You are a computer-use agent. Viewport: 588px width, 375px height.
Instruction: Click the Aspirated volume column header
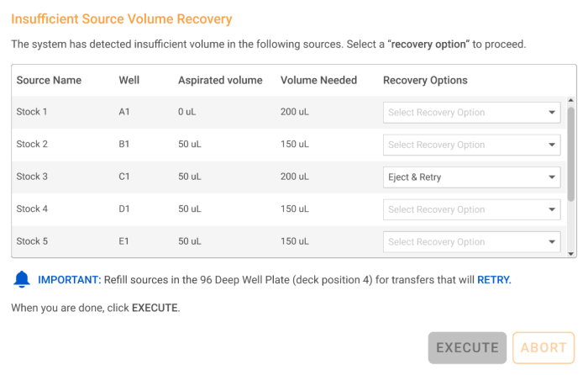pos(220,81)
